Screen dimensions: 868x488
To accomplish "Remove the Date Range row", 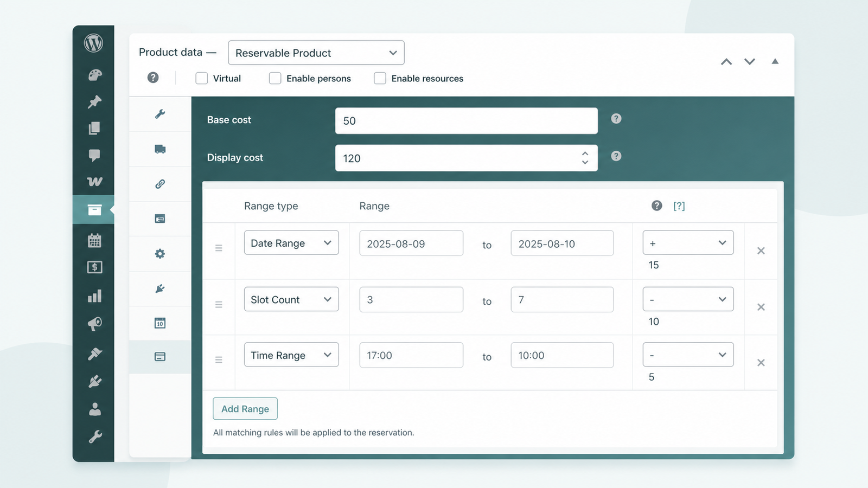I will click(761, 251).
